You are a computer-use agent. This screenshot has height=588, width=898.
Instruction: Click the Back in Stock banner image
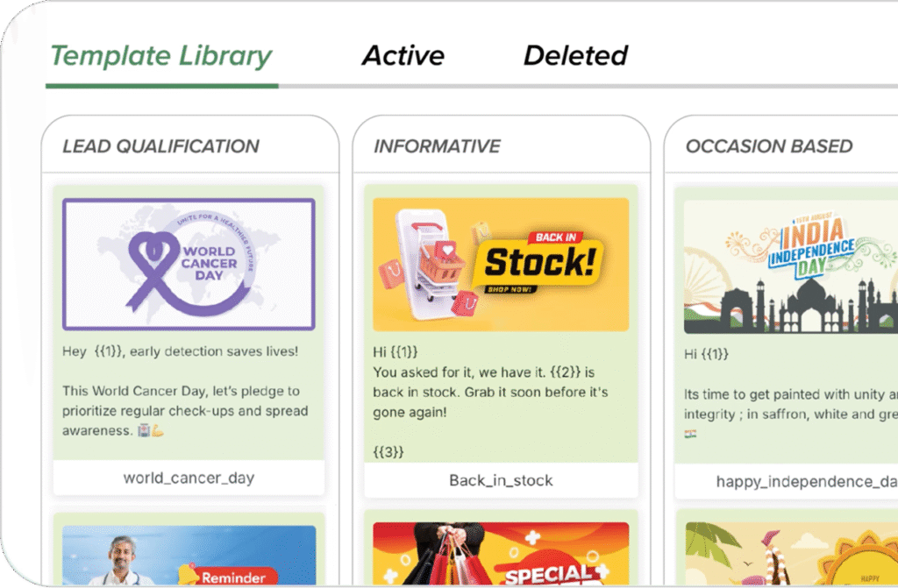(x=501, y=264)
